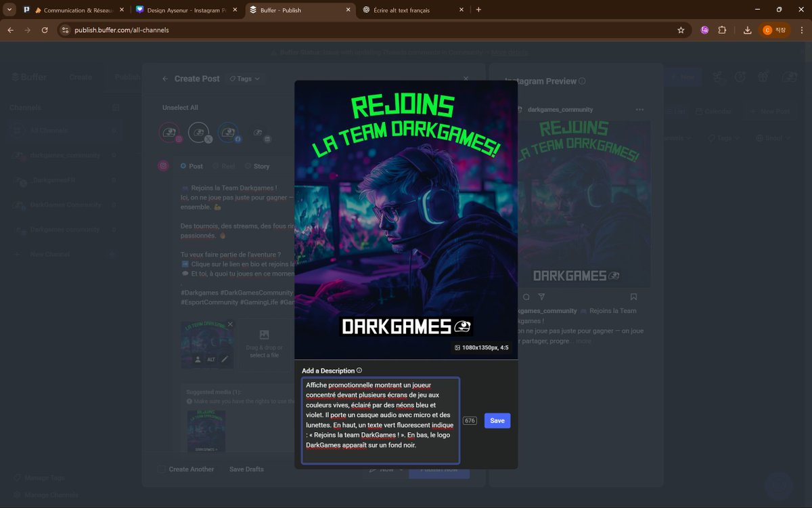This screenshot has height=508, width=812.
Task: Remove attached image with its X
Action: pyautogui.click(x=230, y=324)
